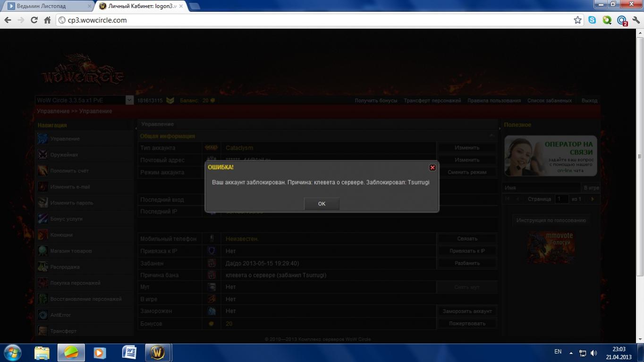The width and height of the screenshot is (644, 362).
Task: Open the Список забаненых menu link
Action: 549,101
